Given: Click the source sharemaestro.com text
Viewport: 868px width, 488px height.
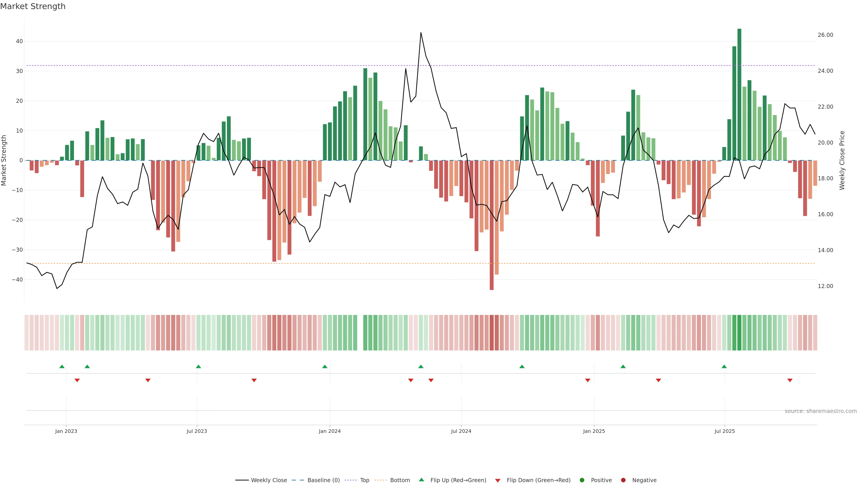Looking at the screenshot, I should 821,411.
